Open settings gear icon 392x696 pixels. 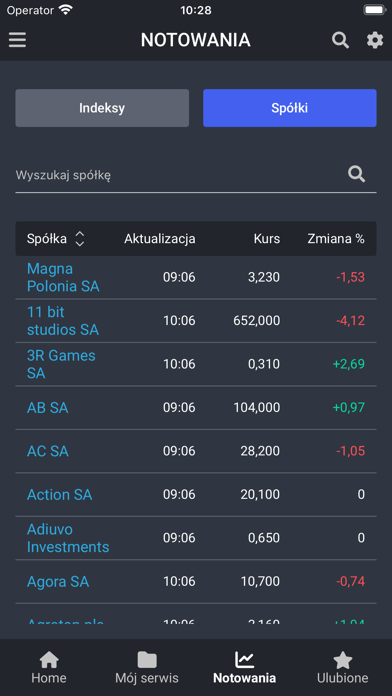point(375,40)
